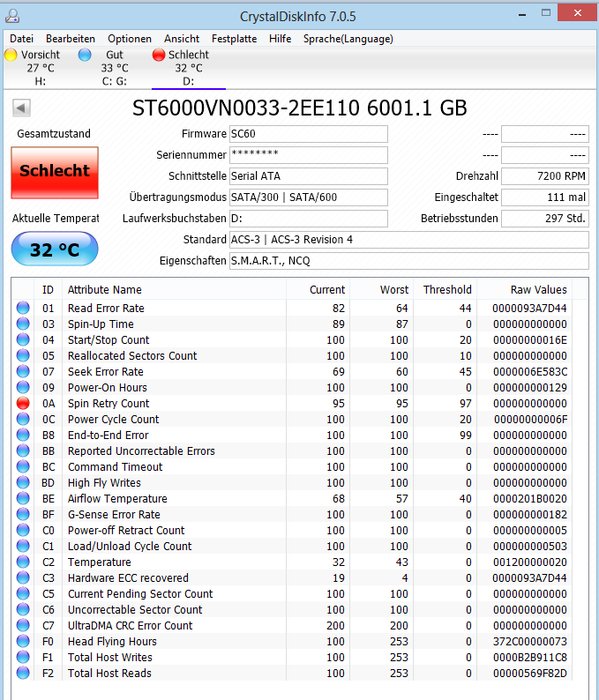599x700 pixels.
Task: Select the H: drive with Vorsicht status
Action: tap(41, 68)
